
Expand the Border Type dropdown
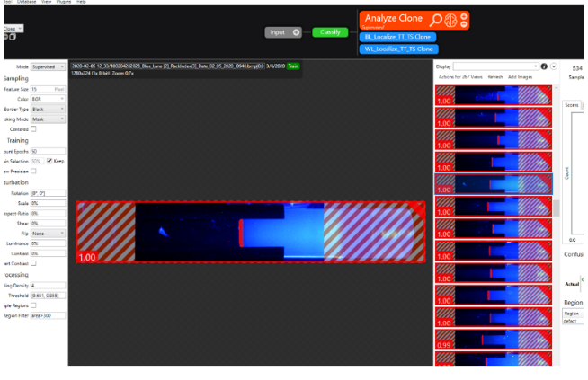48,109
